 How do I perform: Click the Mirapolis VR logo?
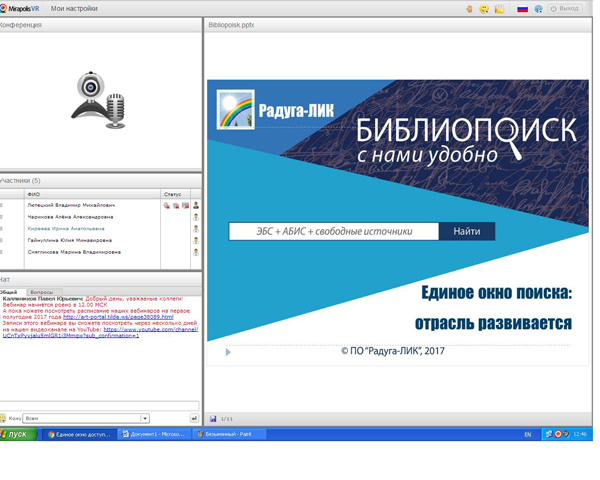20,8
